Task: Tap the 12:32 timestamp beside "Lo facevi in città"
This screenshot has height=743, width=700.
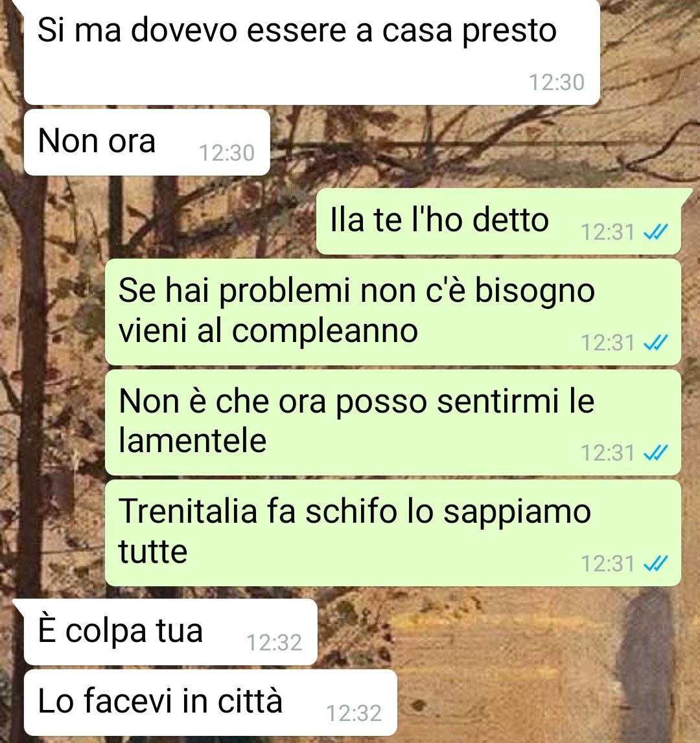Action: click(x=354, y=713)
